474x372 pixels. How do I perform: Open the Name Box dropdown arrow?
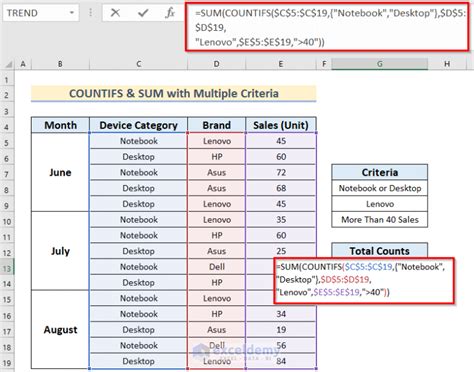pos(72,13)
